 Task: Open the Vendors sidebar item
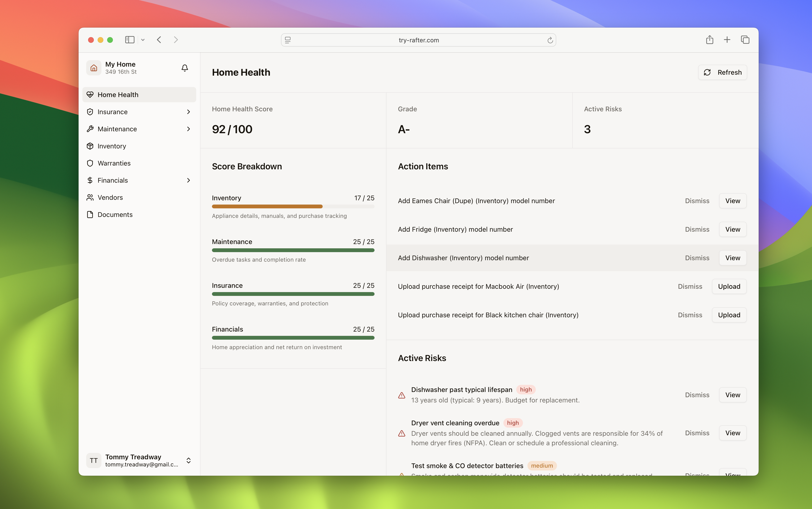(110, 198)
